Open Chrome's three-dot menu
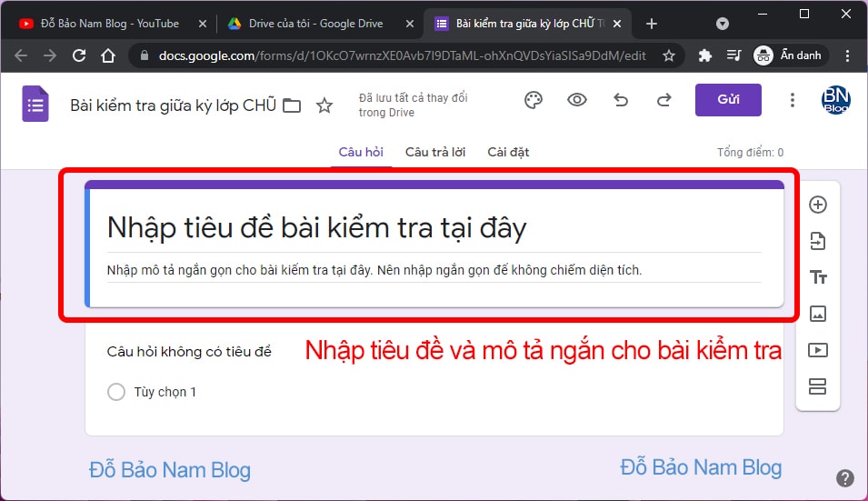This screenshot has width=868, height=501. coord(847,55)
